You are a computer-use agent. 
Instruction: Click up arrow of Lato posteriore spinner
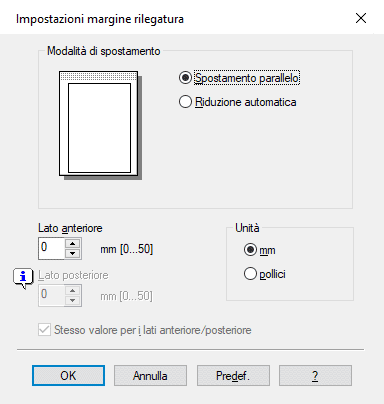(73, 291)
